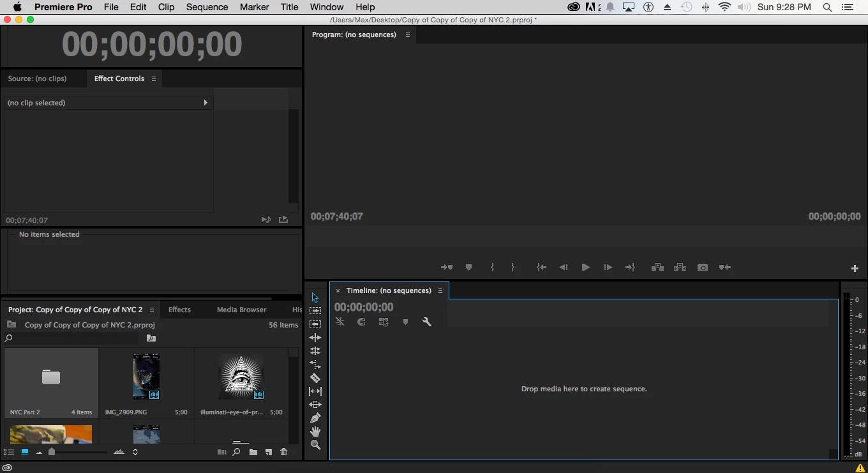Open macOS Spotlight search
This screenshot has width=868, height=473.
click(827, 7)
